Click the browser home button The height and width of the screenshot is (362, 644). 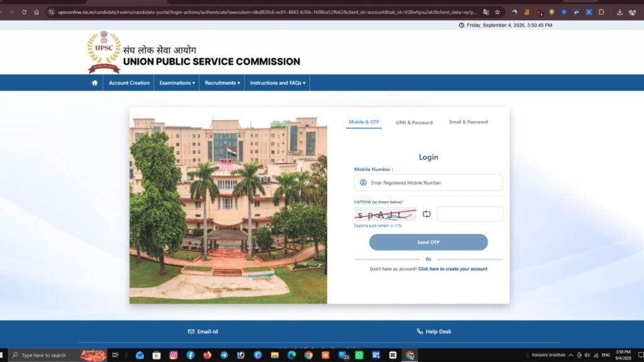[x=36, y=13]
